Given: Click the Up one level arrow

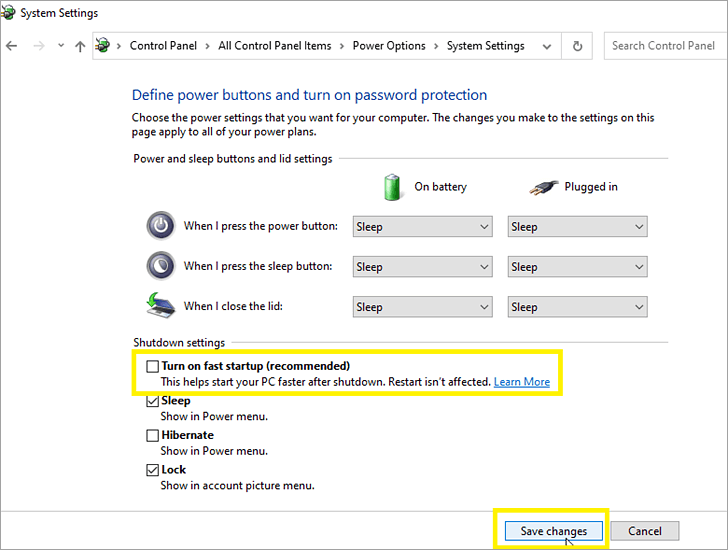Looking at the screenshot, I should tap(80, 46).
